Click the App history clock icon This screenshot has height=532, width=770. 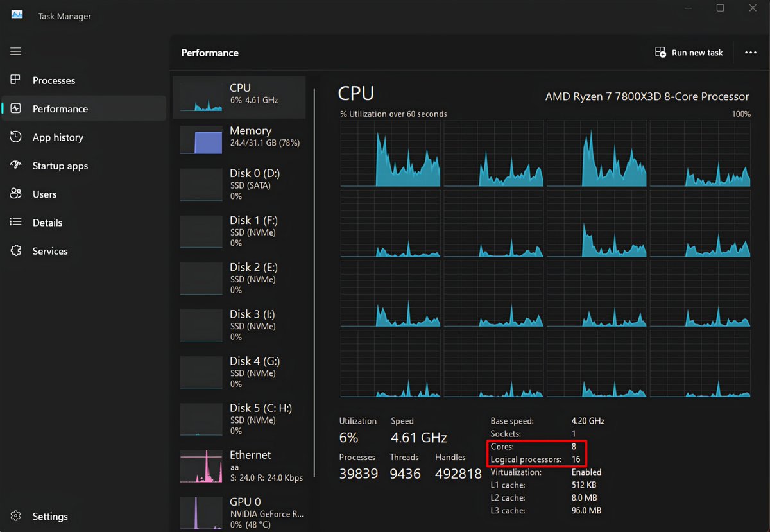tap(16, 137)
